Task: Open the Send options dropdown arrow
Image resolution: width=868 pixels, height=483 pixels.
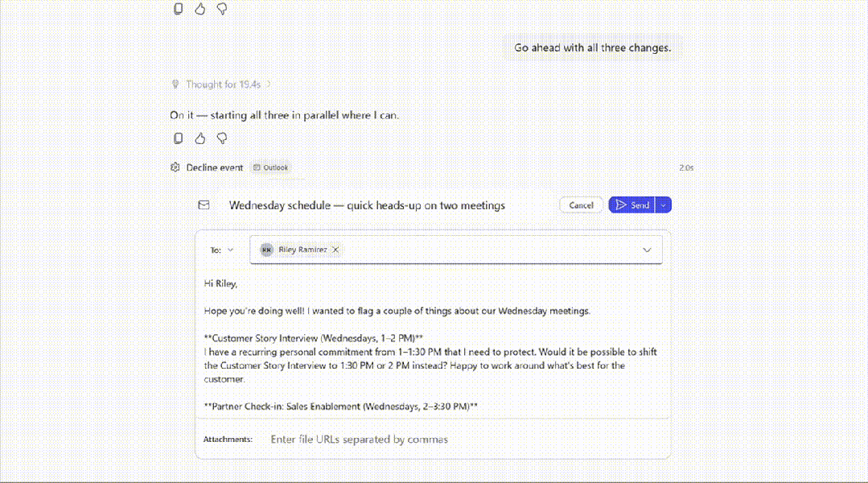Action: [x=664, y=205]
